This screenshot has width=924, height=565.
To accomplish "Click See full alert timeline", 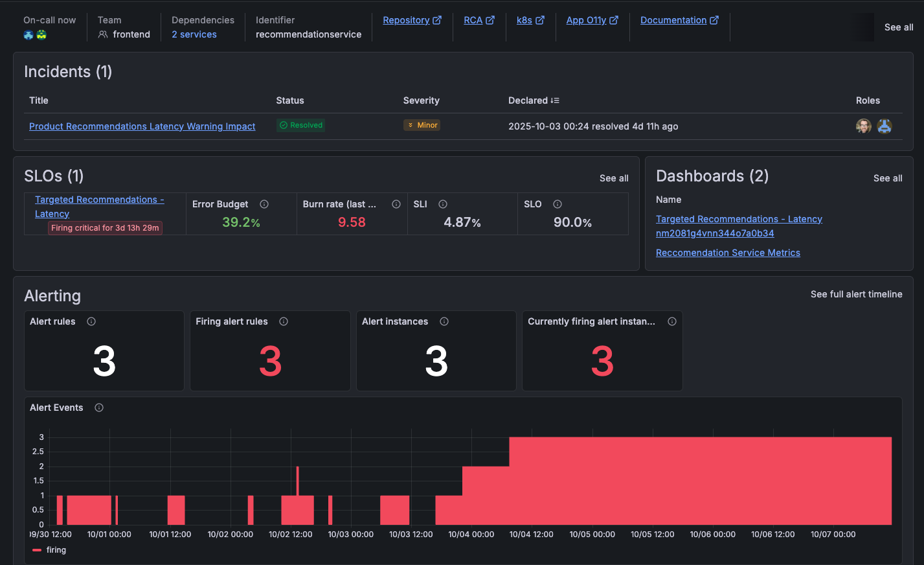I will tap(856, 294).
